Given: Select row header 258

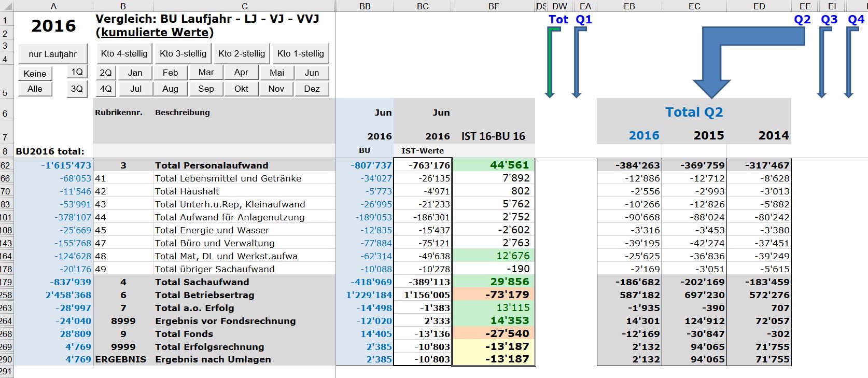Looking at the screenshot, I should [6, 295].
